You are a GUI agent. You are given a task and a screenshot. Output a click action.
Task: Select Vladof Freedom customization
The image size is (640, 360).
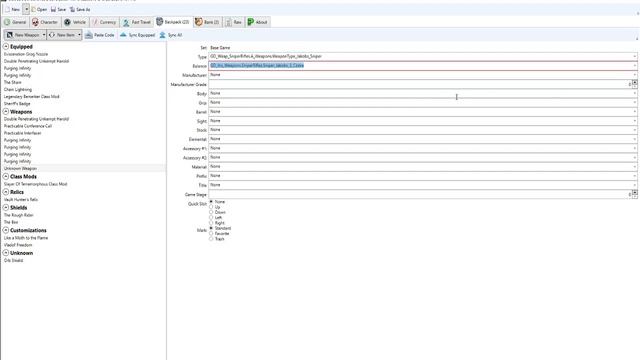[18, 245]
